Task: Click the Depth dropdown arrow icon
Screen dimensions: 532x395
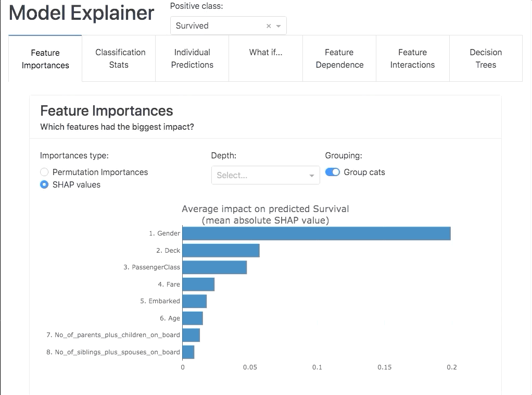Action: pyautogui.click(x=312, y=175)
